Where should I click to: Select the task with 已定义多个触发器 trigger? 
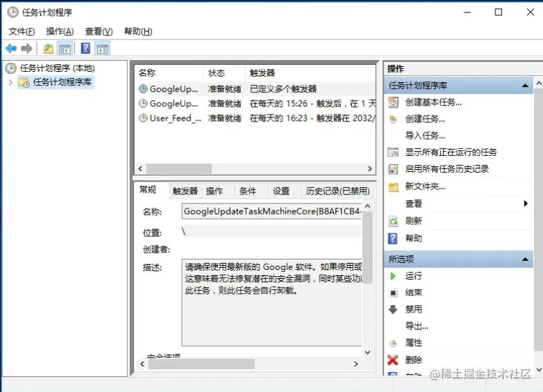(255, 89)
